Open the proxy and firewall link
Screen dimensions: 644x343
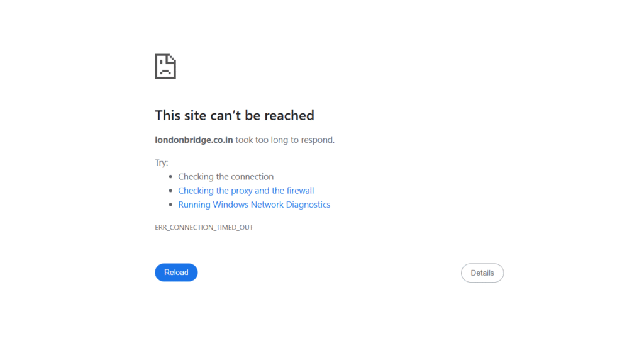(246, 191)
